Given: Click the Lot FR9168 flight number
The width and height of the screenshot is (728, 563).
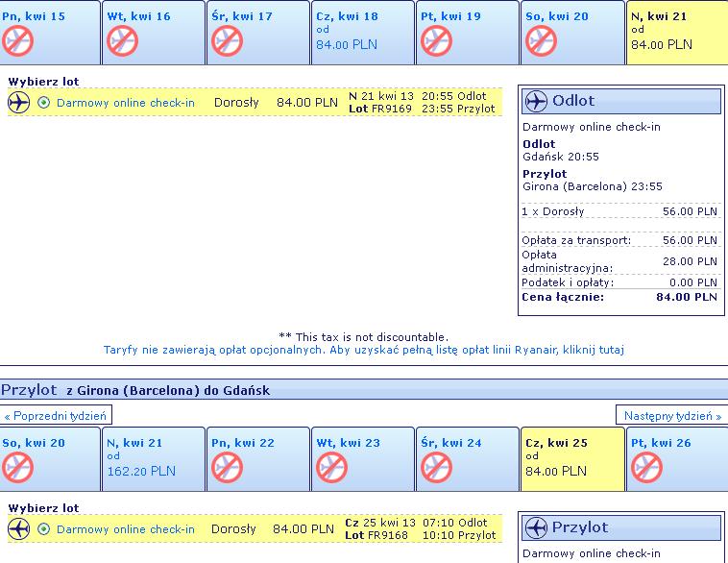Looking at the screenshot, I should pos(376,535).
